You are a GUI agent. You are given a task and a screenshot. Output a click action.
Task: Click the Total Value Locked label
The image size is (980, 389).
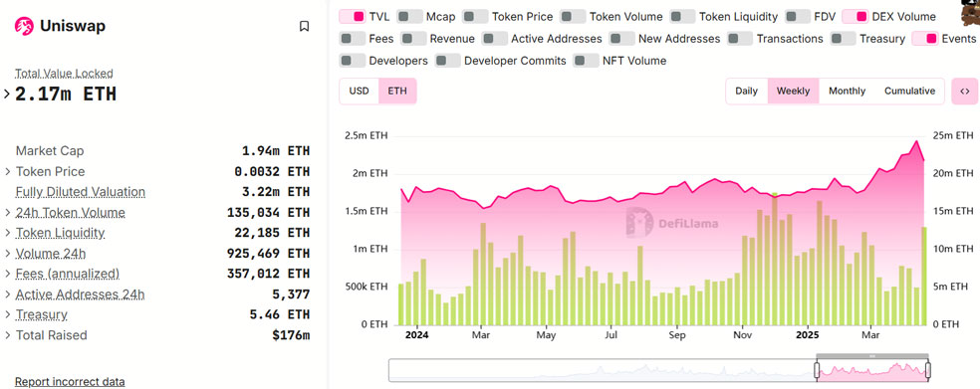click(x=64, y=74)
